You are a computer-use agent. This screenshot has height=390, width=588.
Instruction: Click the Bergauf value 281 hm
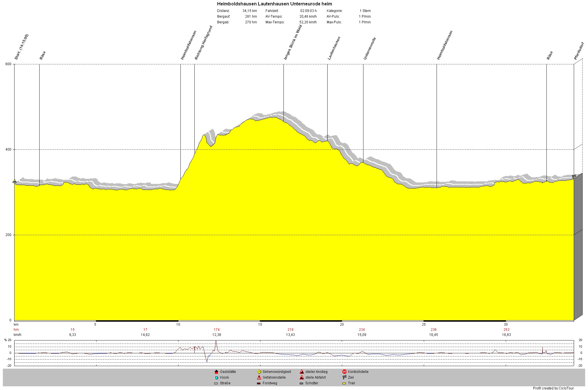[251, 17]
